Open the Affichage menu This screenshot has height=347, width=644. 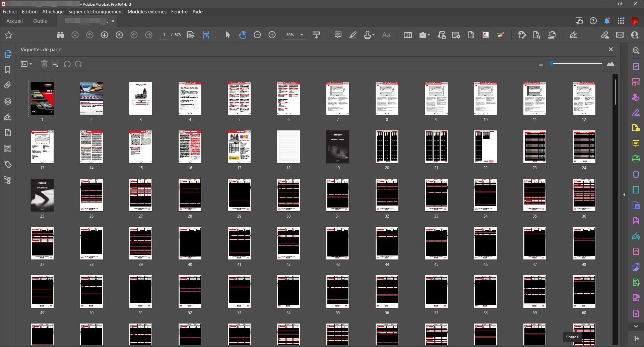click(53, 12)
